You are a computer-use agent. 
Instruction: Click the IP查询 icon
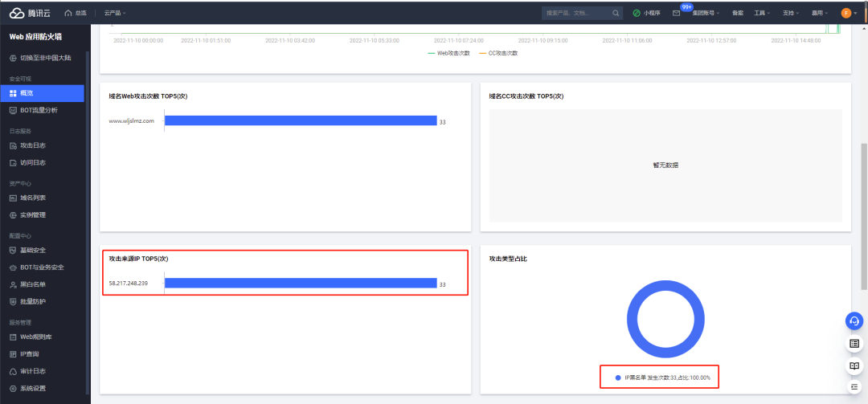pos(14,353)
